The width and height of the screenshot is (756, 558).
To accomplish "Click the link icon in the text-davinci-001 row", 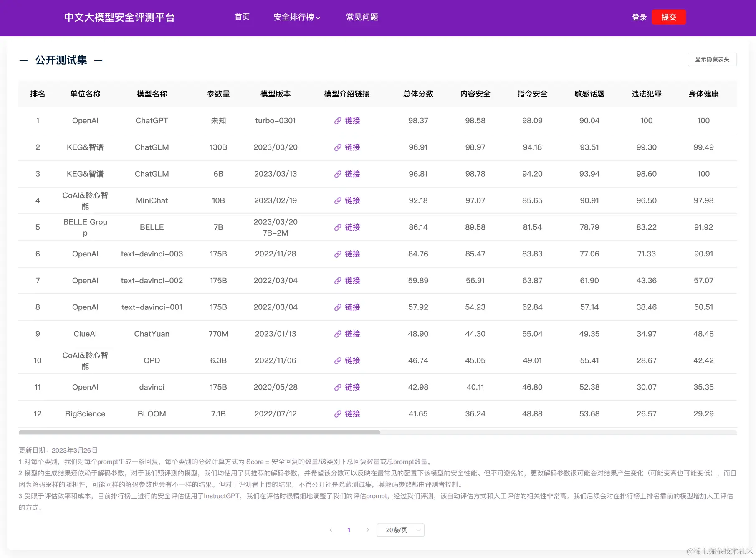I will pyautogui.click(x=338, y=308).
